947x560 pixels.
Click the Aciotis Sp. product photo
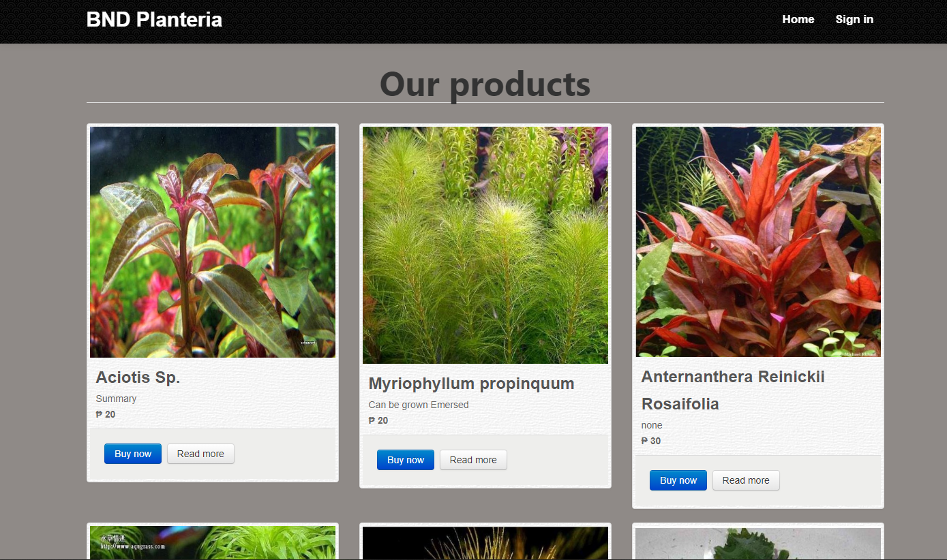pos(213,242)
